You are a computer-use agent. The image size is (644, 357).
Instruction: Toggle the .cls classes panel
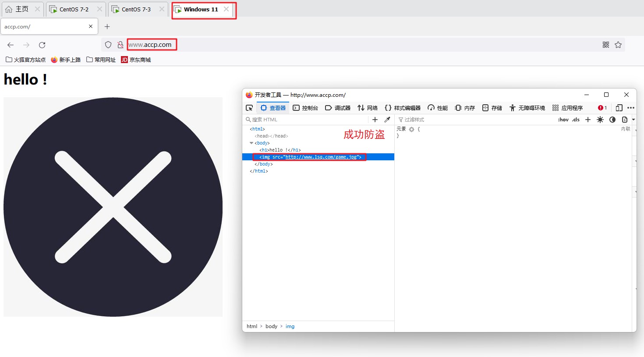coord(576,120)
